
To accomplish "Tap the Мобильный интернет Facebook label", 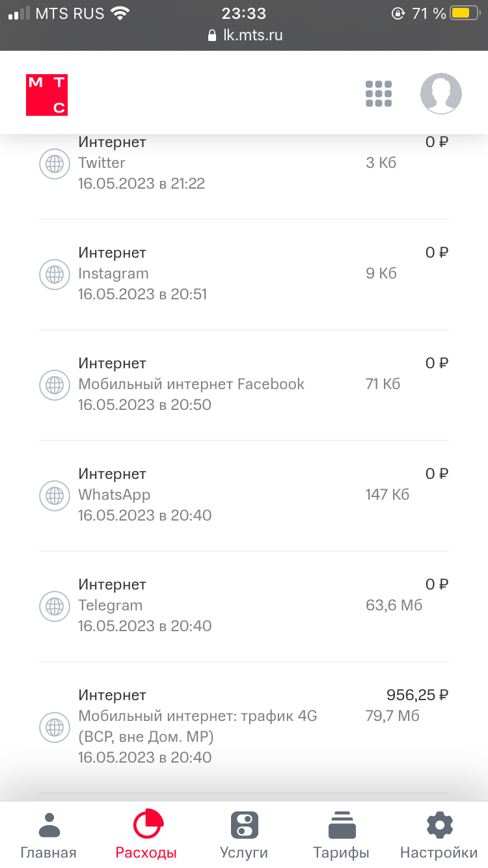I will click(191, 384).
